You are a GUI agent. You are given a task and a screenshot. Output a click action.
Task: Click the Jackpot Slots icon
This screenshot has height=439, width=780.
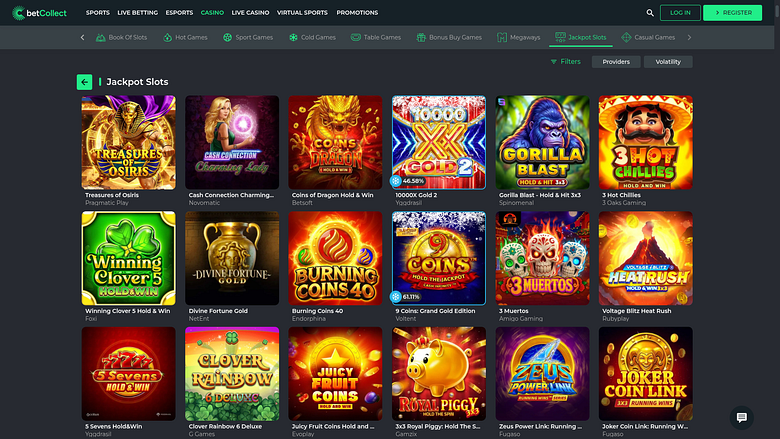coord(560,37)
